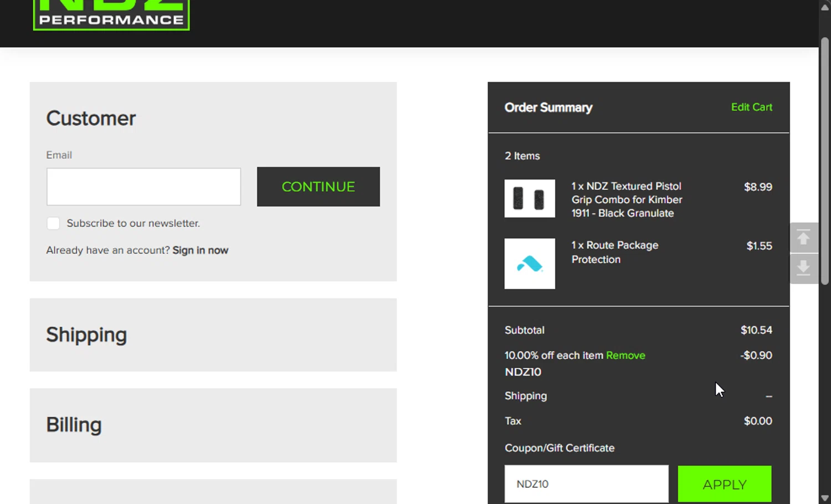Open the Route Package Protection thumbnail
This screenshot has width=831, height=504.
tap(530, 264)
